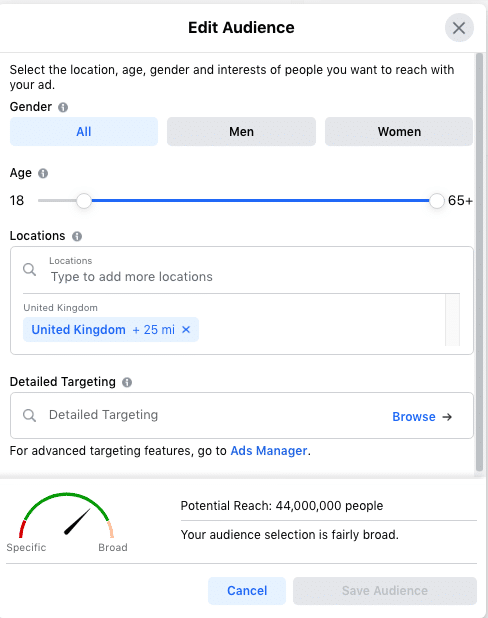Click the Age info icon
This screenshot has width=488, height=618.
(x=43, y=173)
